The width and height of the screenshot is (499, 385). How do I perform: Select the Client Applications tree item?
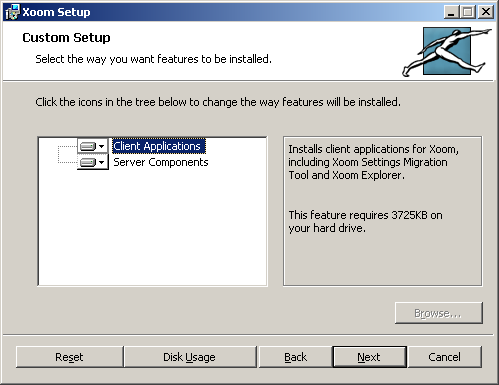point(159,146)
